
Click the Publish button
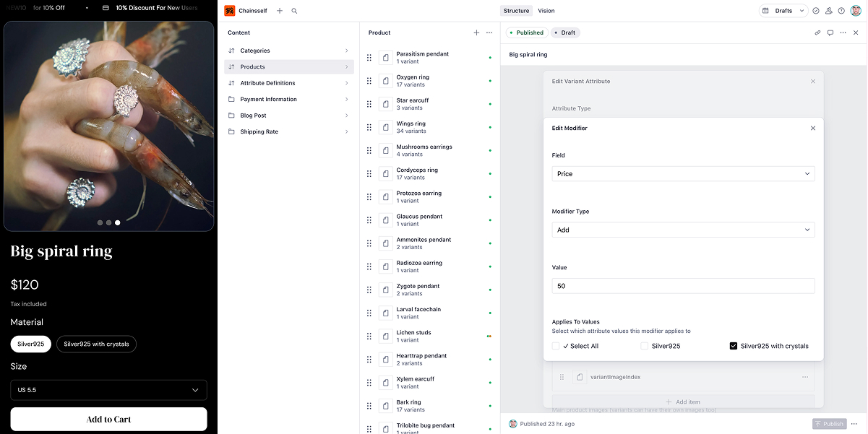(x=829, y=424)
